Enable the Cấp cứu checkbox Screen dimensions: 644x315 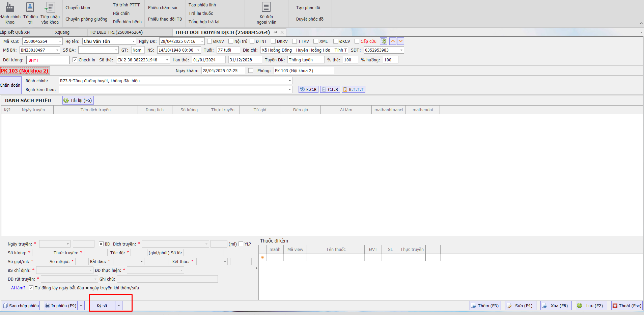(x=357, y=41)
